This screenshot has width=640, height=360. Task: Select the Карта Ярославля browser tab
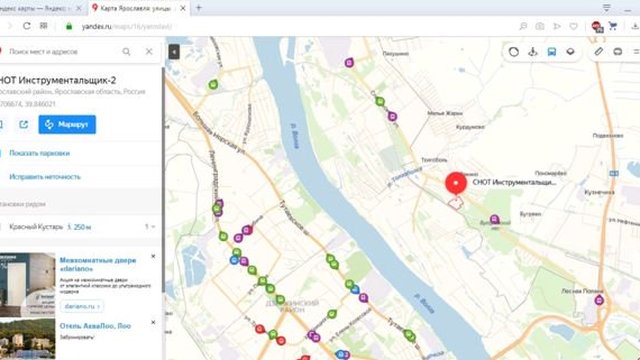[x=135, y=8]
